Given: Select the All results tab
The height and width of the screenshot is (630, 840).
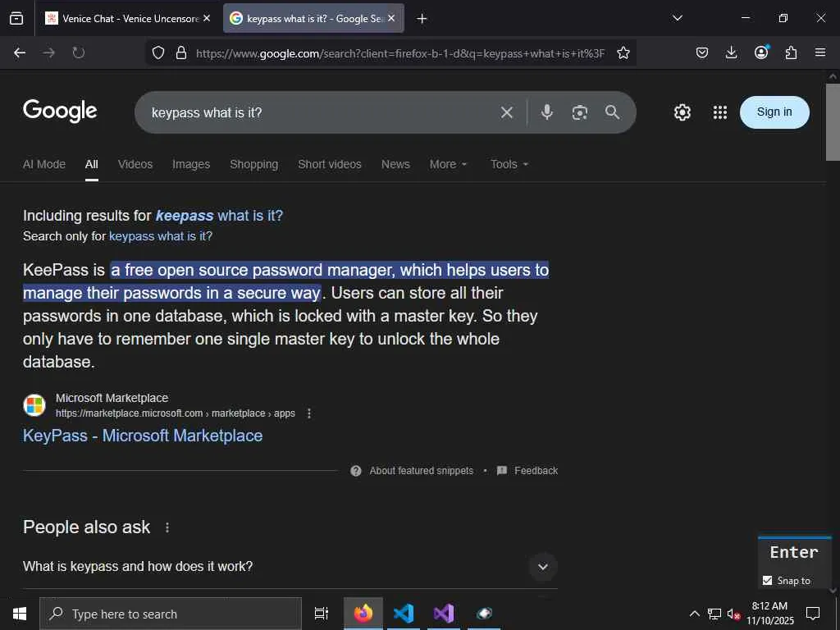Looking at the screenshot, I should click(92, 164).
